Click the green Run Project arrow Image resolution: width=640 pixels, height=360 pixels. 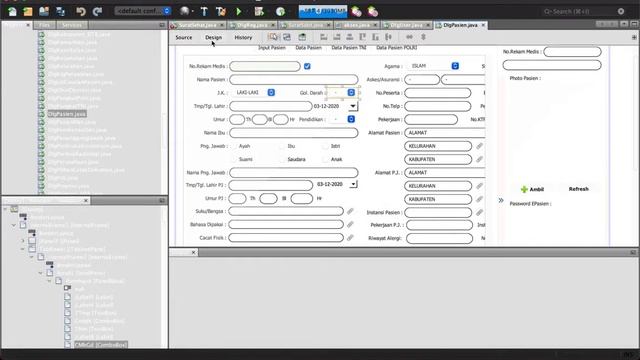point(239,11)
